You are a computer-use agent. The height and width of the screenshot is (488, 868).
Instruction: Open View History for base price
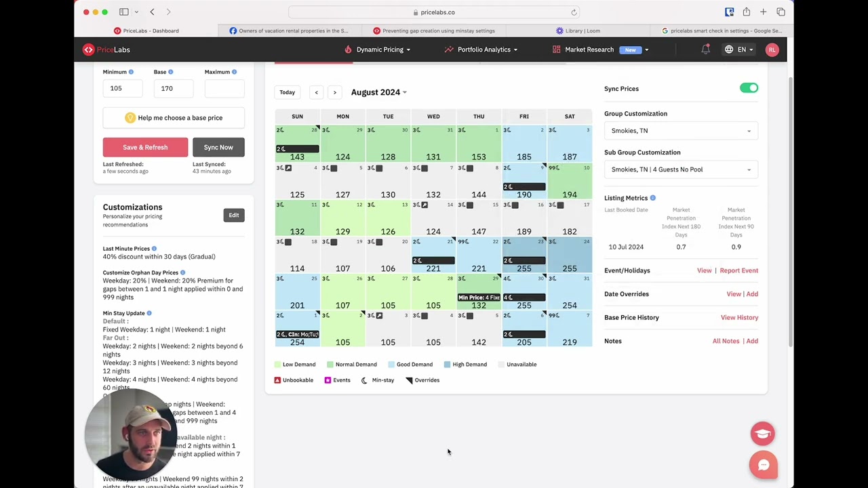(x=739, y=317)
